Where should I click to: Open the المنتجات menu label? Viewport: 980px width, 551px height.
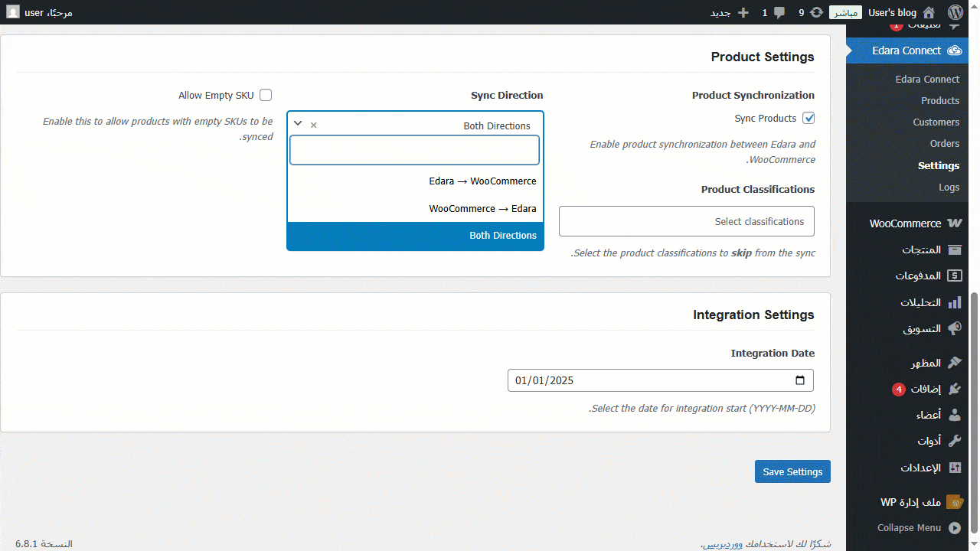coord(921,250)
